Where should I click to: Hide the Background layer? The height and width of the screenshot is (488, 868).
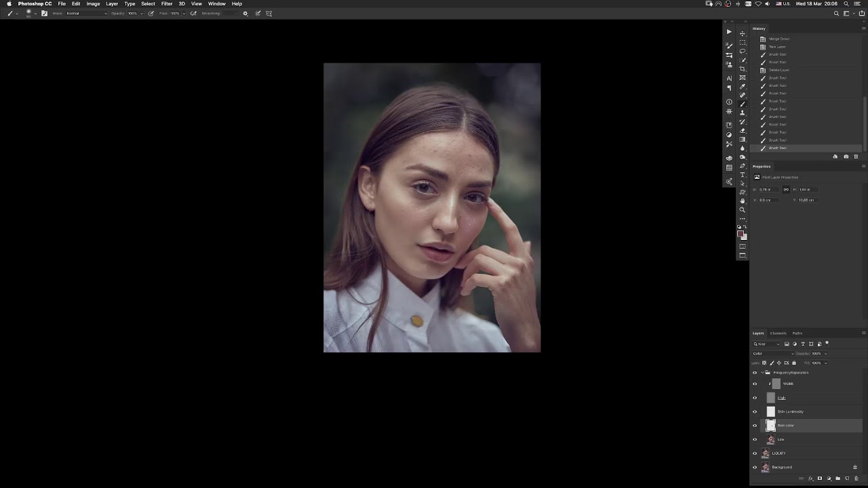click(x=755, y=467)
